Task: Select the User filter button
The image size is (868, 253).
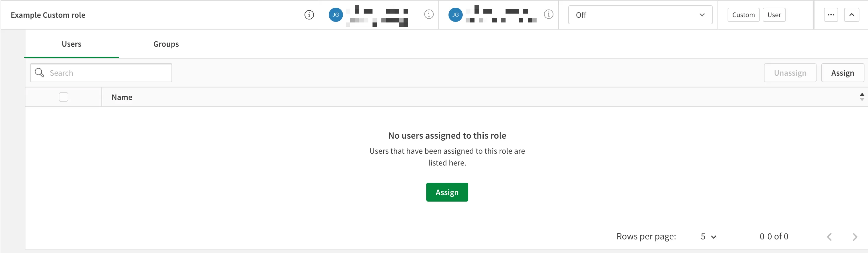Action: click(774, 14)
